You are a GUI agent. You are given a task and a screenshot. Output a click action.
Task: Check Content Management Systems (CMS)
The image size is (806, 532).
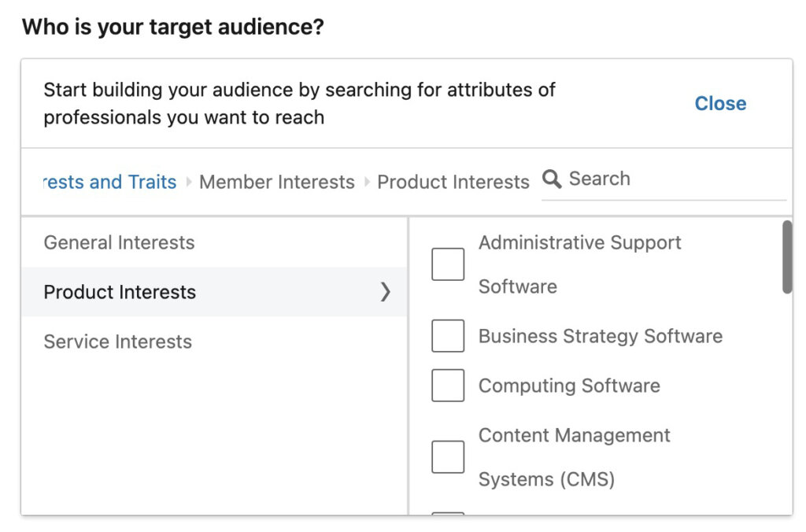tap(447, 456)
